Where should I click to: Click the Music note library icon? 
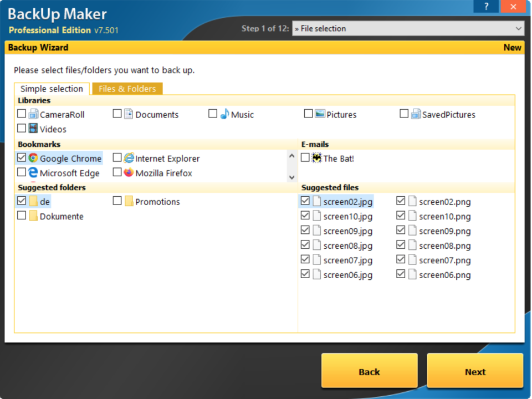click(225, 114)
